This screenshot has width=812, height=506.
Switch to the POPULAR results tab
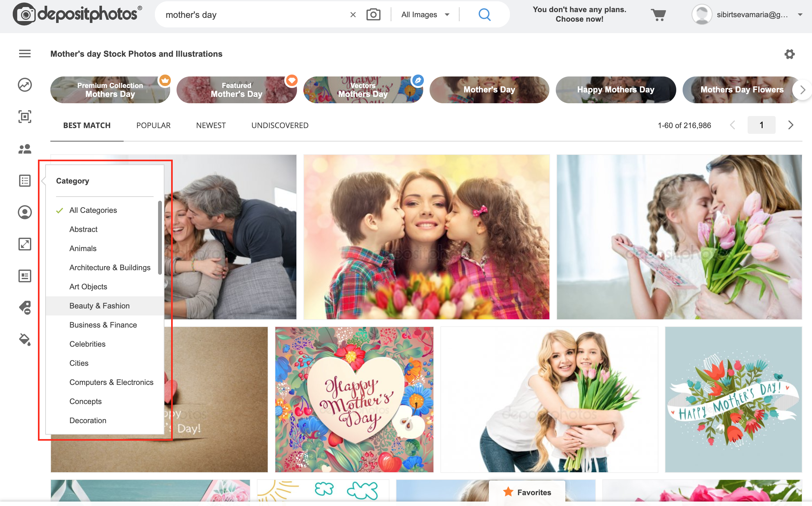tap(153, 125)
